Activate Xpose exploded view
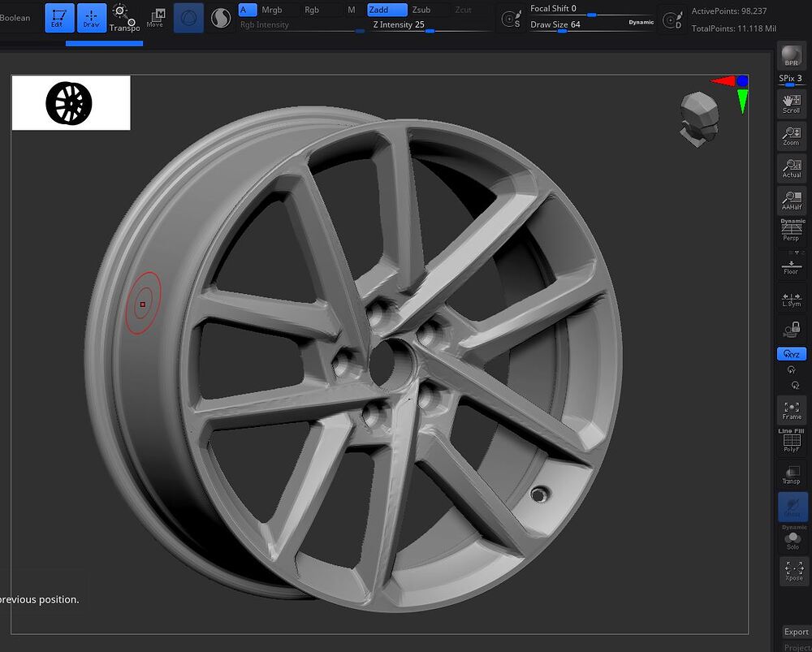 coord(793,572)
